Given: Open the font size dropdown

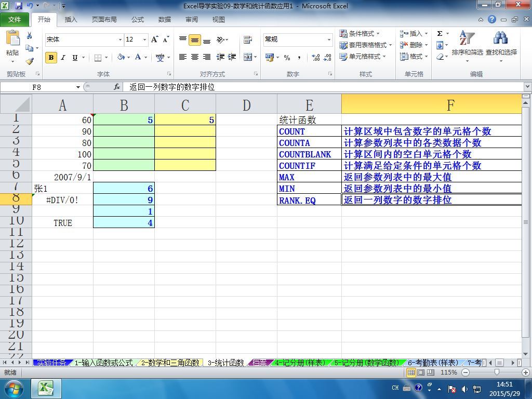Looking at the screenshot, I should pos(144,39).
